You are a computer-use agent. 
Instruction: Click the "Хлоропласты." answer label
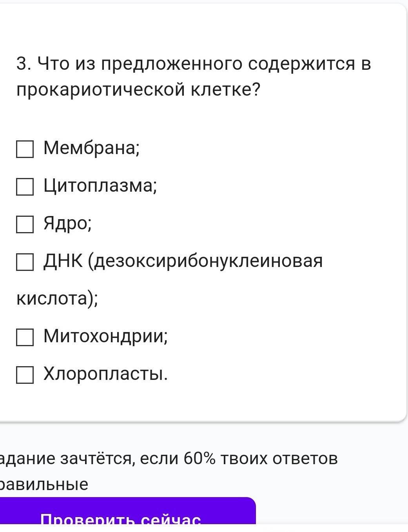105,374
